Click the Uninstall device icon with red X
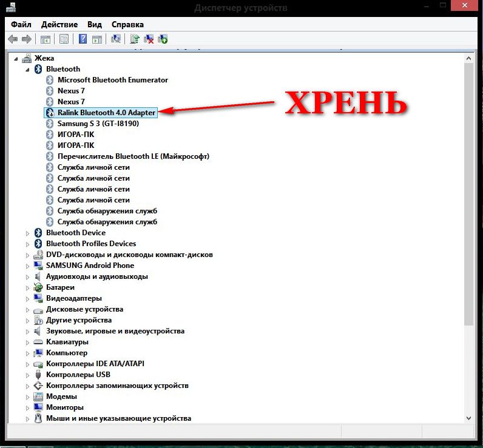 [149, 39]
